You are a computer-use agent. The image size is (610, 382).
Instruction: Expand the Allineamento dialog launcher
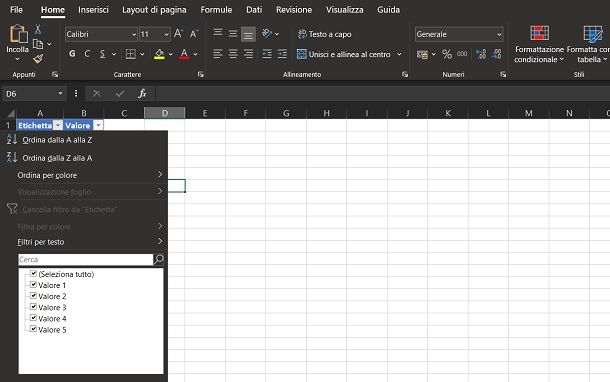405,74
